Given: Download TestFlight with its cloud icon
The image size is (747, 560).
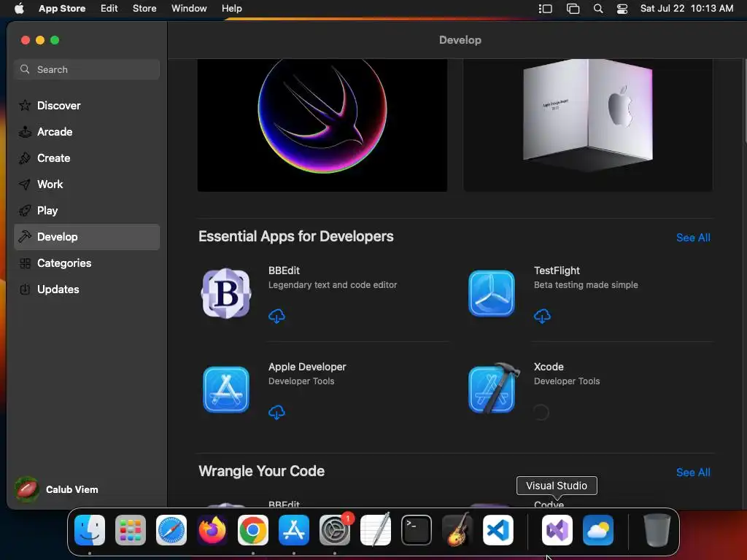Looking at the screenshot, I should (542, 316).
